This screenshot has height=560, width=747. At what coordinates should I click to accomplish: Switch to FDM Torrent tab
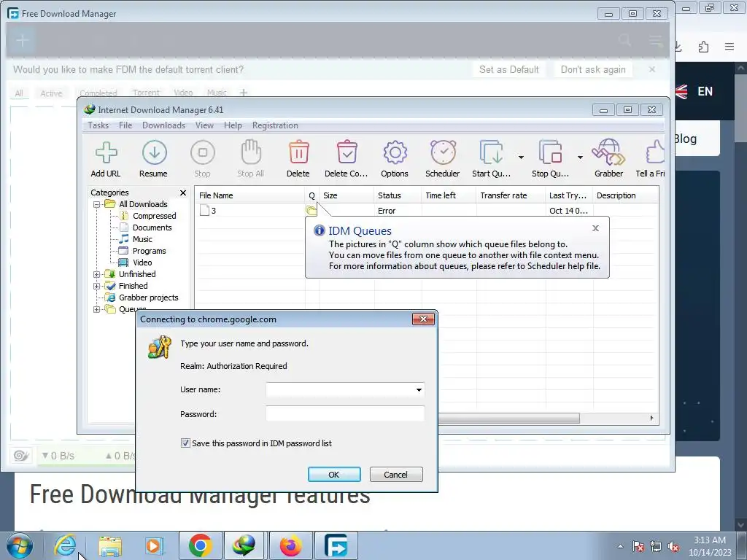click(x=146, y=93)
